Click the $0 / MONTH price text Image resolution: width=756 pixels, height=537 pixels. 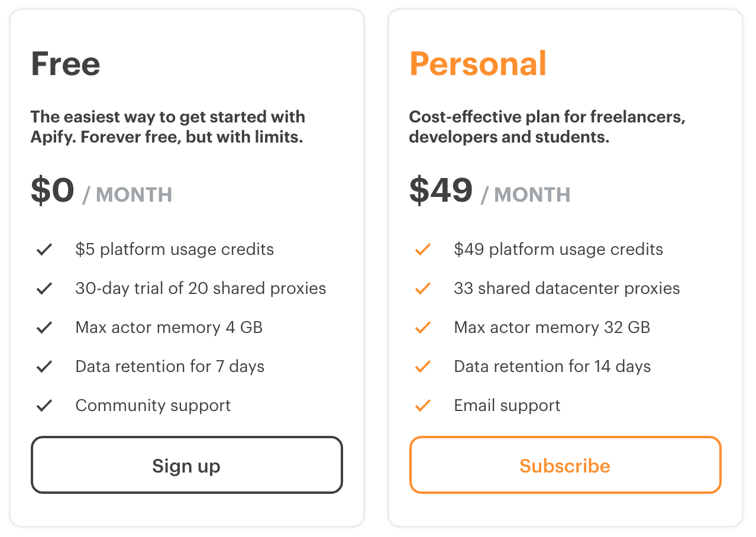101,191
